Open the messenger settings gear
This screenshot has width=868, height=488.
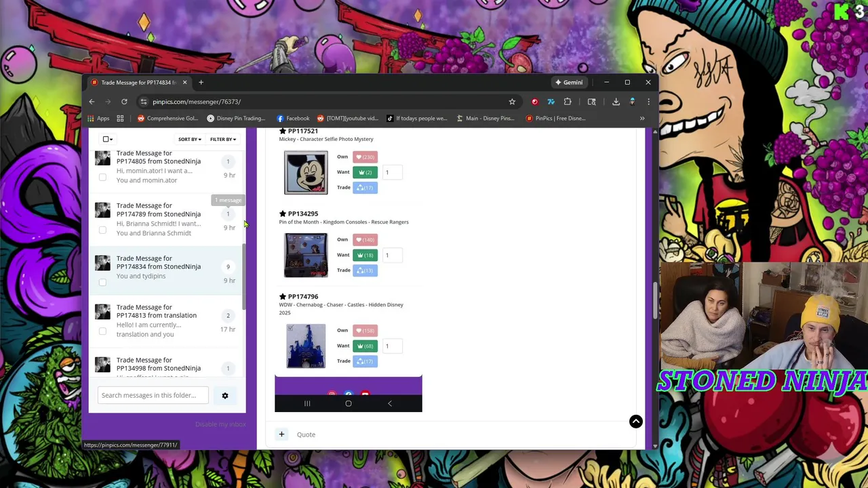point(225,395)
